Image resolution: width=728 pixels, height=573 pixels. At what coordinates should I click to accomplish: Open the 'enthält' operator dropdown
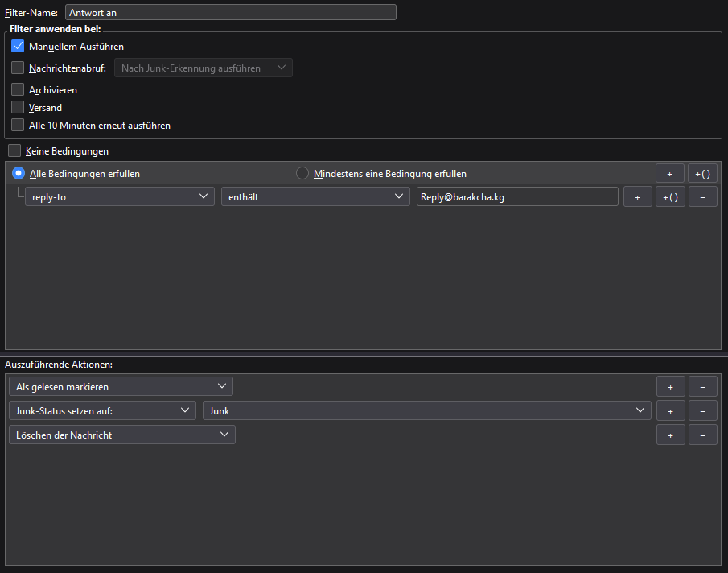[315, 197]
